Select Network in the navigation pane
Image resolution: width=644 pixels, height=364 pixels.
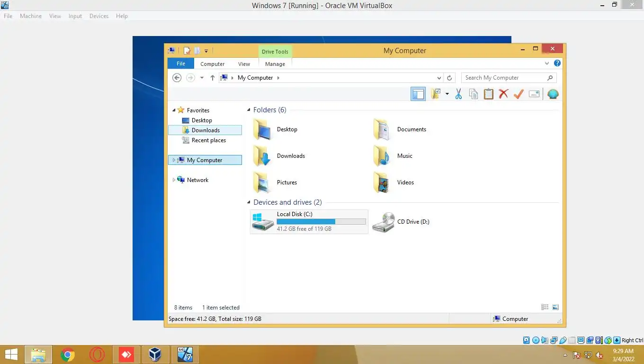pyautogui.click(x=197, y=180)
